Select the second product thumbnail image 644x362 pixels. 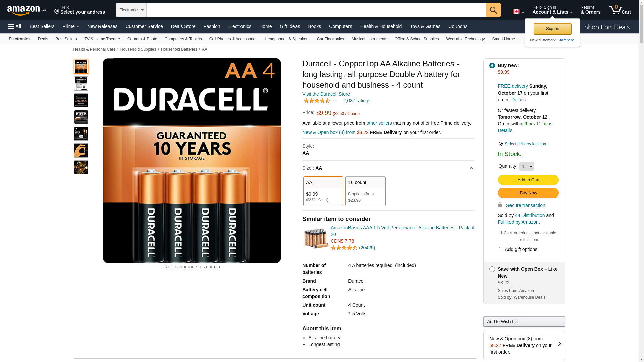coord(81,83)
